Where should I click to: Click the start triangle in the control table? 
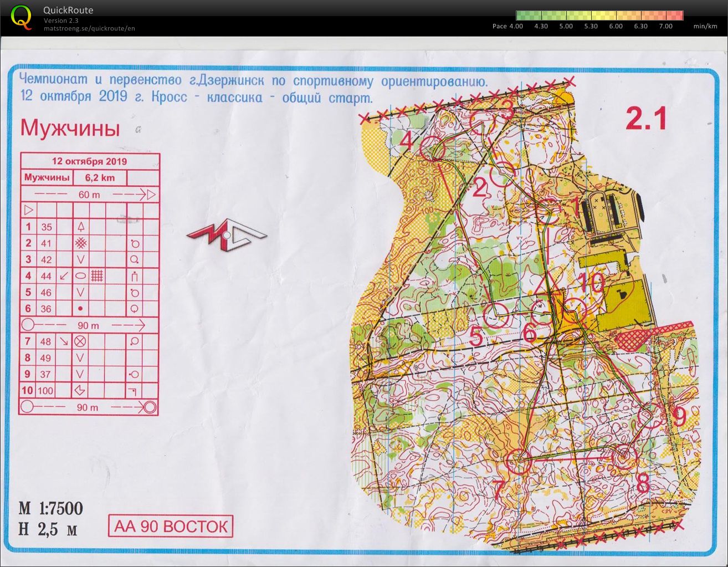click(29, 210)
